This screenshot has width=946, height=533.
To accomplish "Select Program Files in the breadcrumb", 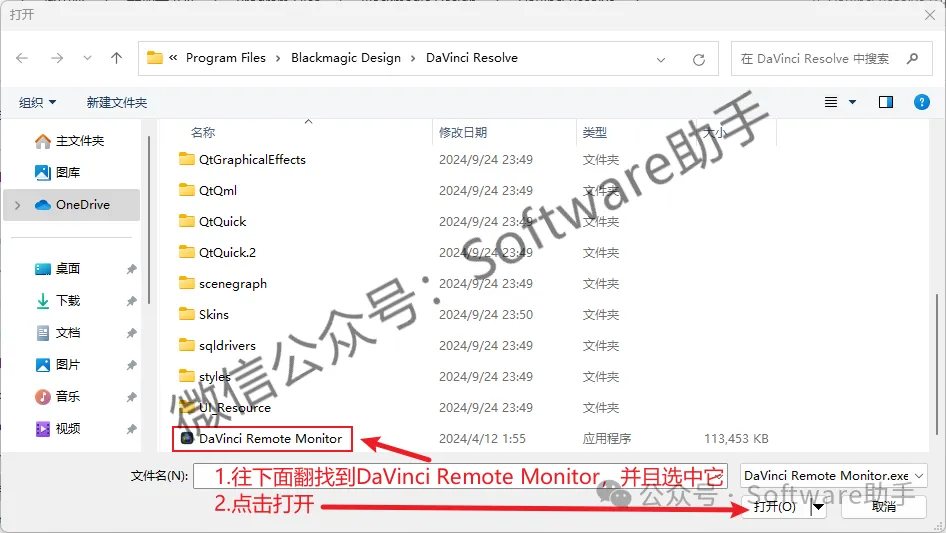I will pos(226,58).
